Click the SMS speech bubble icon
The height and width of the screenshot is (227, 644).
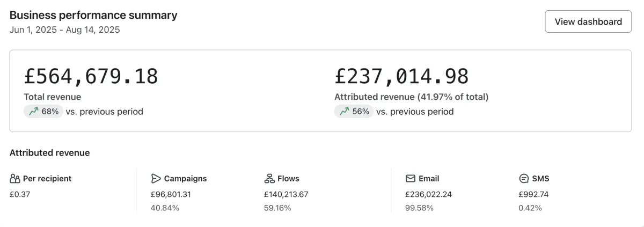pyautogui.click(x=524, y=179)
